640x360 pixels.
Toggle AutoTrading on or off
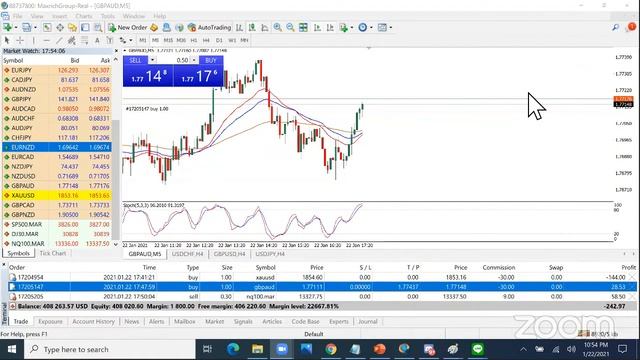[209, 27]
